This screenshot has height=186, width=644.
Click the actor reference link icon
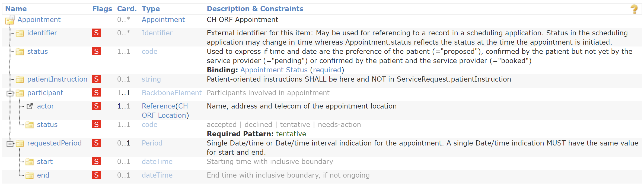pos(30,106)
